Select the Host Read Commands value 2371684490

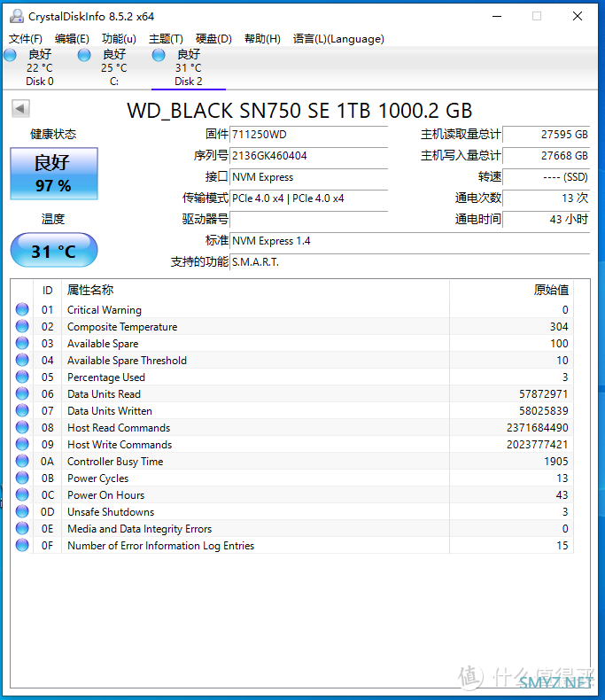point(537,428)
